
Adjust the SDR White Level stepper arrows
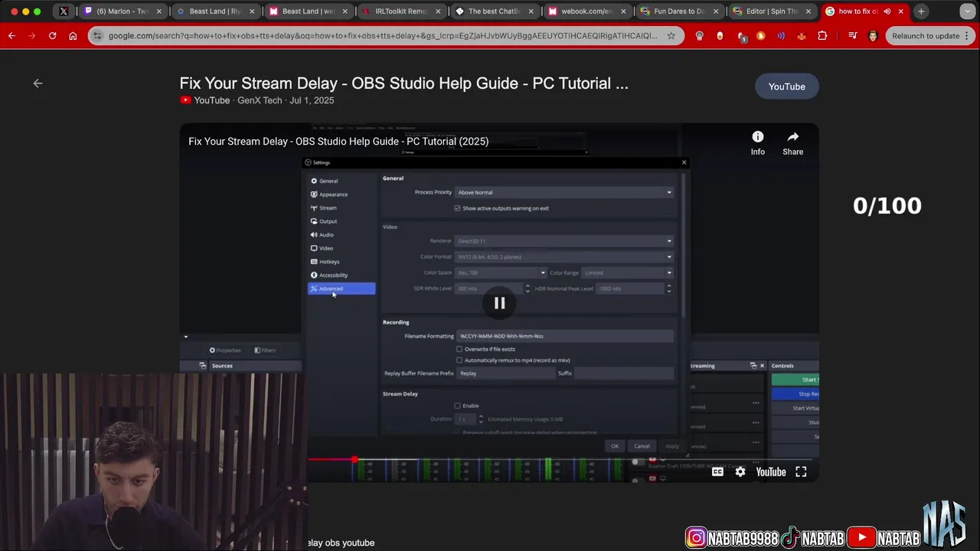528,289
